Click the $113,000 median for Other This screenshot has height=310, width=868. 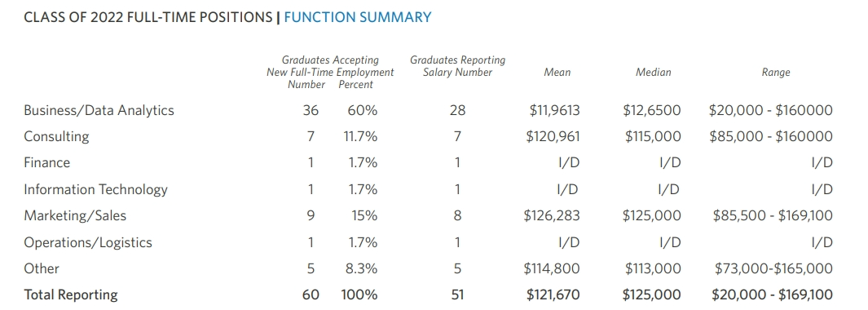click(653, 268)
